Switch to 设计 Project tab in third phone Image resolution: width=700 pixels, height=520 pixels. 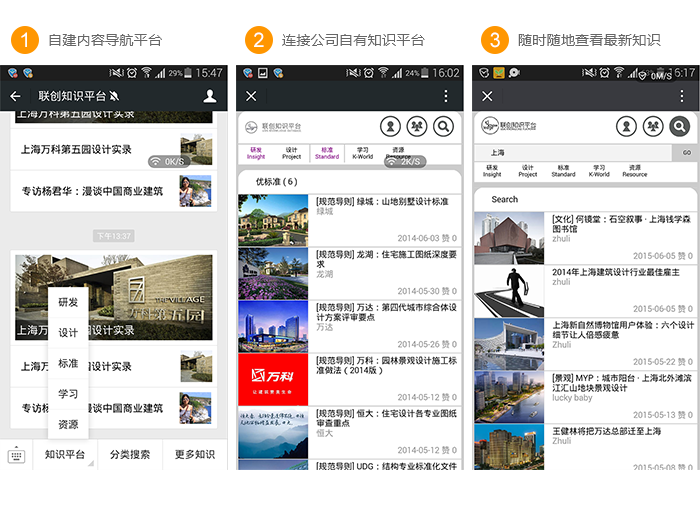point(528,171)
